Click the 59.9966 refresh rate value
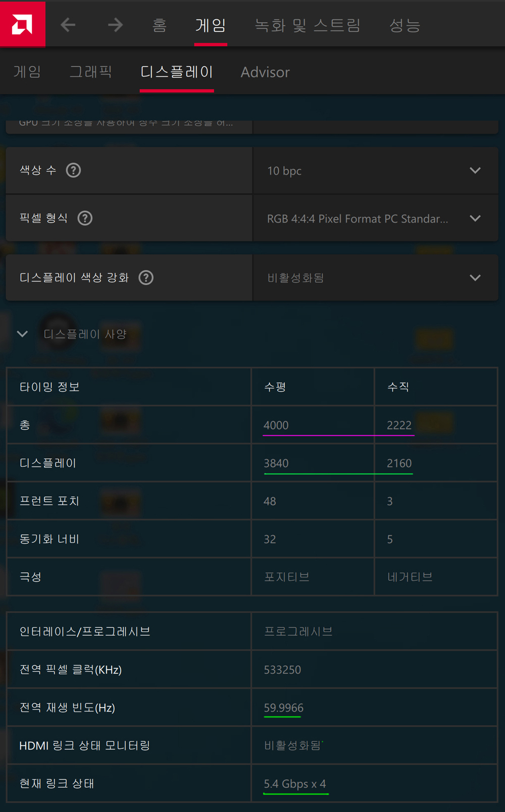505x812 pixels. [x=282, y=708]
